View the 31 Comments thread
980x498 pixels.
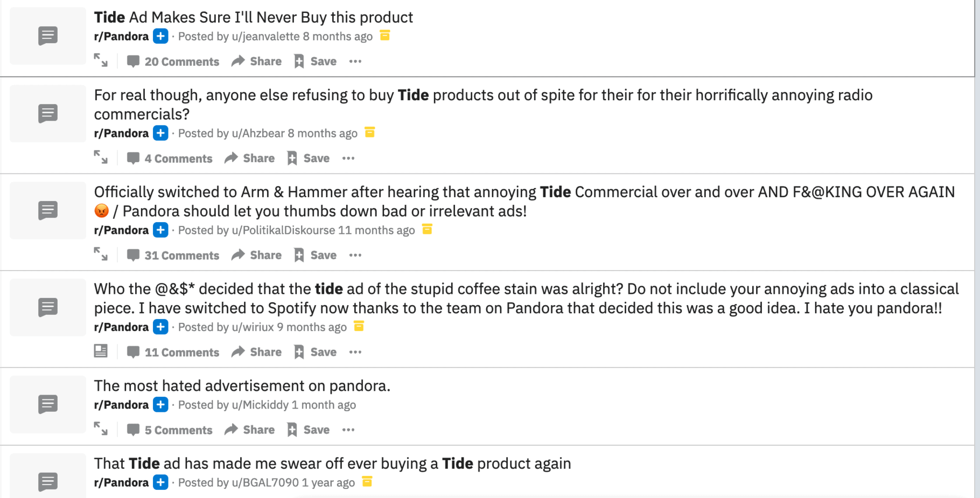point(173,255)
